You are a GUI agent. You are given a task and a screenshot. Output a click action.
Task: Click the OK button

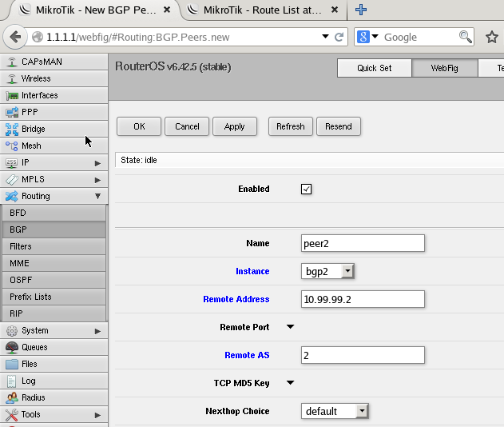tap(139, 126)
